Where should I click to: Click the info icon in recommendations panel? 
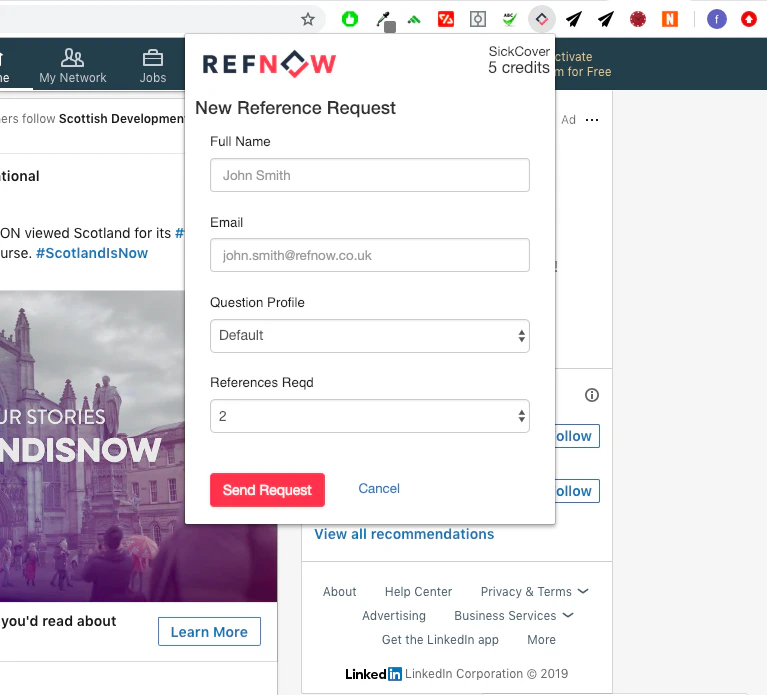click(x=592, y=395)
